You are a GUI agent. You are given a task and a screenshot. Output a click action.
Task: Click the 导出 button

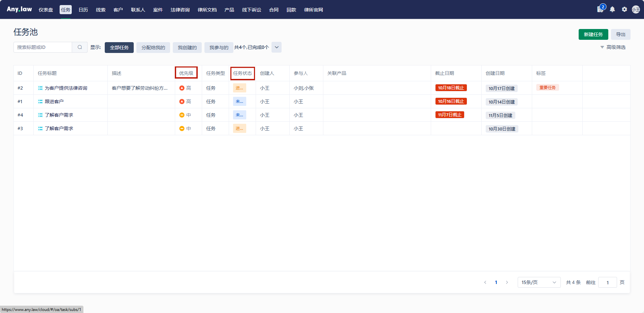620,34
